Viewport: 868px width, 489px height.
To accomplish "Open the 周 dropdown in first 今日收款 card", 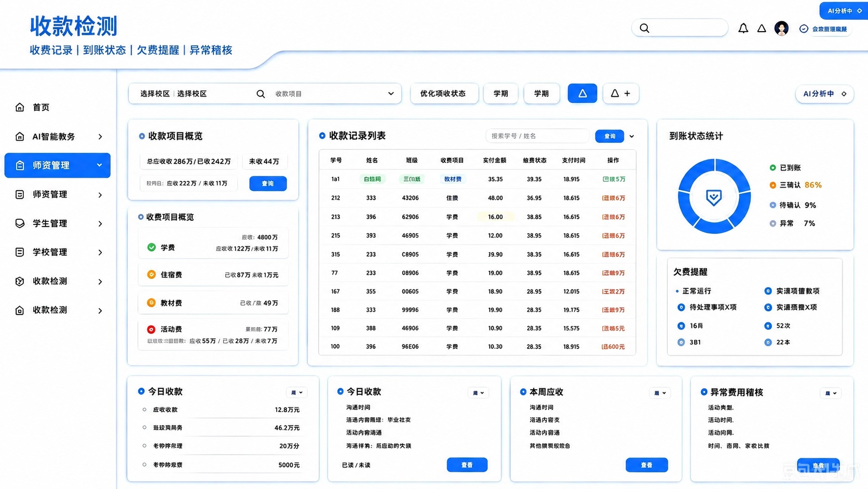I will point(297,392).
